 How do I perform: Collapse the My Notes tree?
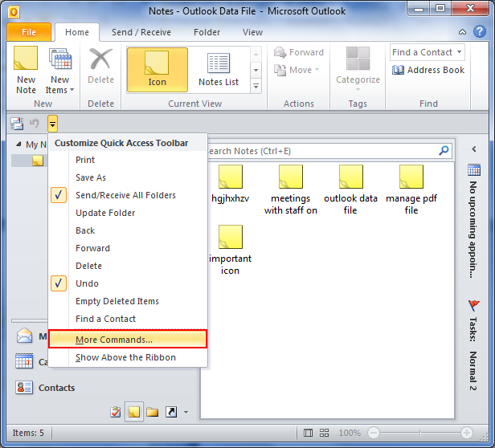coord(18,145)
